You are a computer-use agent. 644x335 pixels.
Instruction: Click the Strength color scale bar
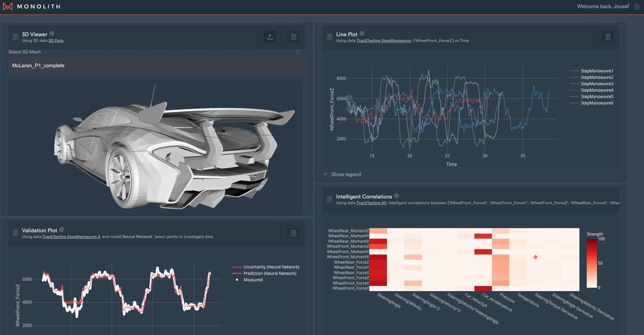coord(592,263)
